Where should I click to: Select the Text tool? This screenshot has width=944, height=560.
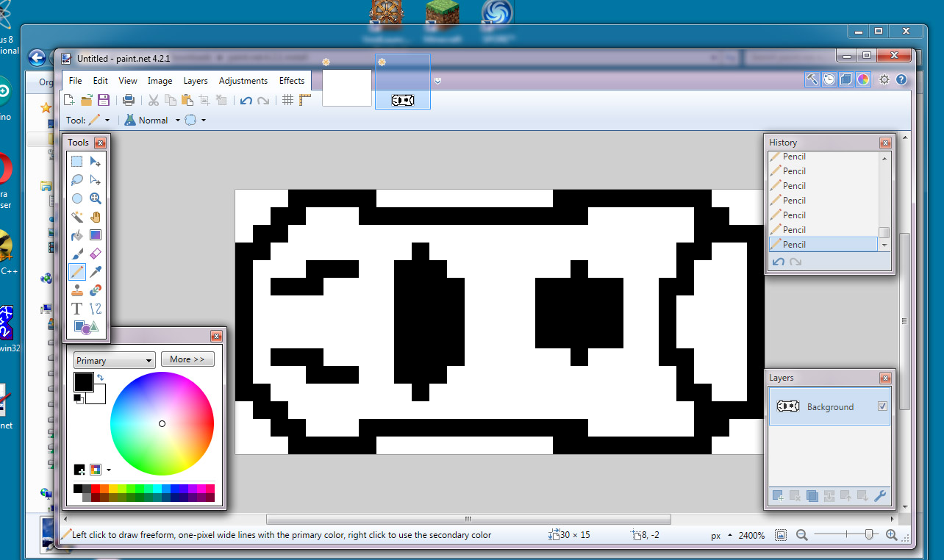pos(76,308)
